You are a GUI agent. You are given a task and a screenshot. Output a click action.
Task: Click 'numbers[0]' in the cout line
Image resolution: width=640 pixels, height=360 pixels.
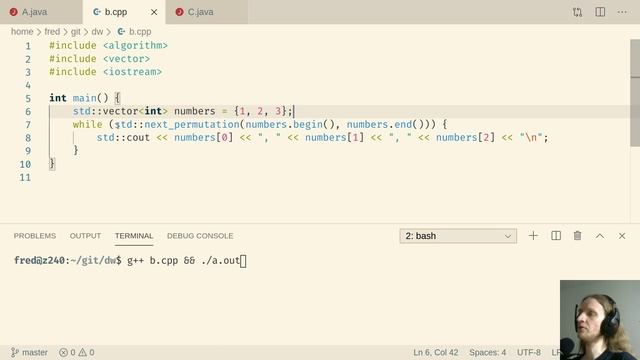point(203,138)
